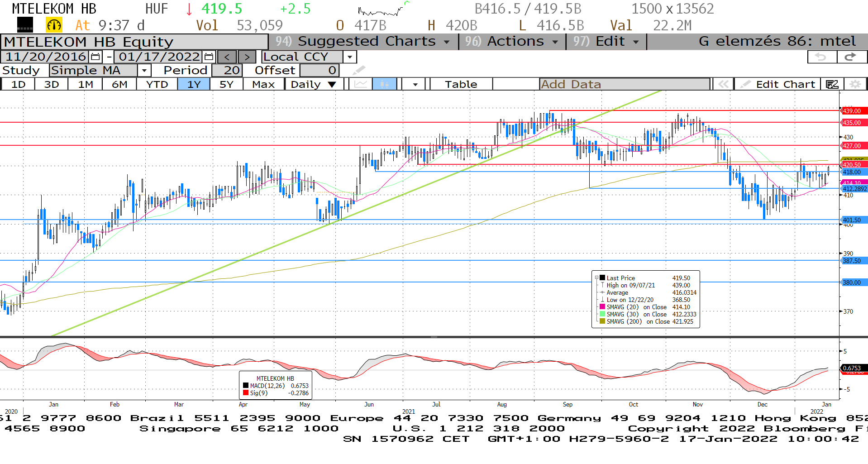Click the yellow speedometer gauge icon
This screenshot has width=868, height=464.
tap(54, 25)
